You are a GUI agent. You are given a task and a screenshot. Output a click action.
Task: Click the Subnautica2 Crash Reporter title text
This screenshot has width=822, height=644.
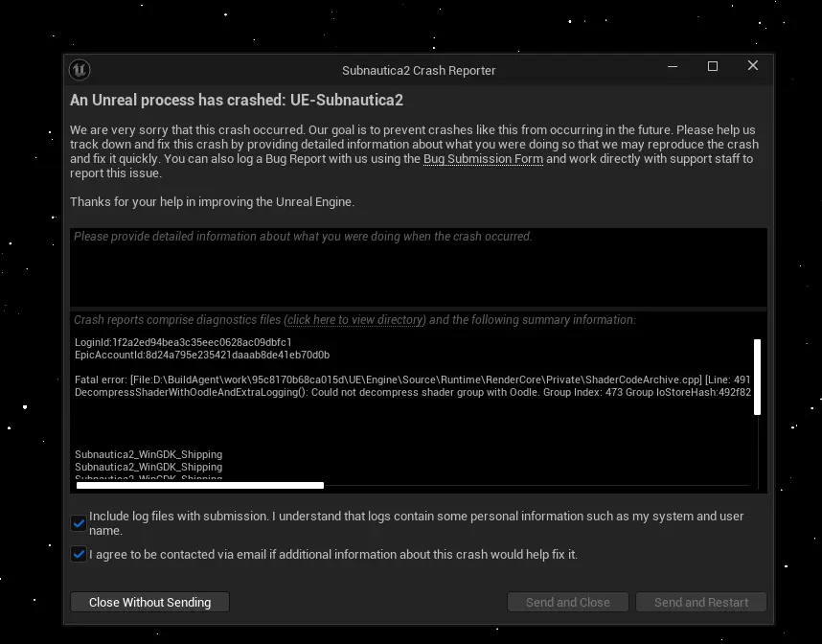419,70
